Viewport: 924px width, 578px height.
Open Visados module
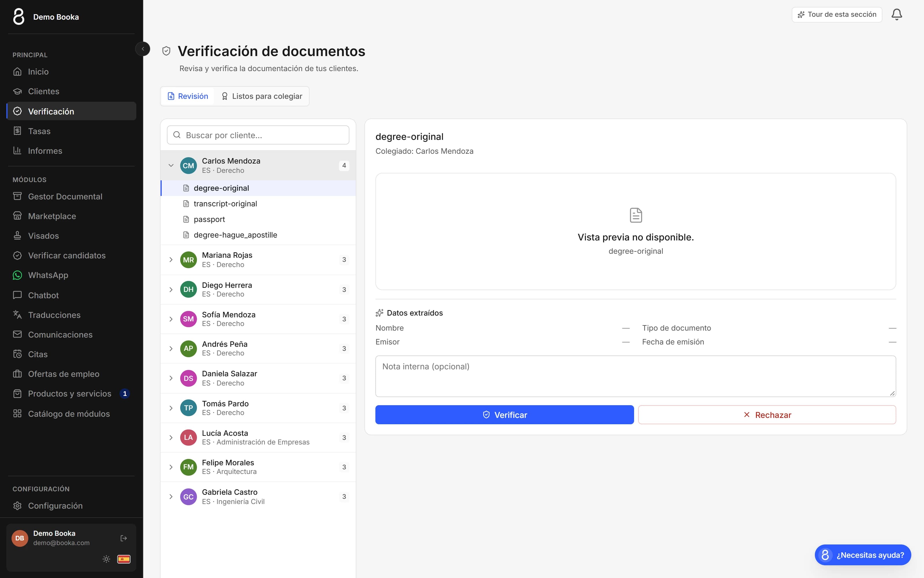point(71,236)
